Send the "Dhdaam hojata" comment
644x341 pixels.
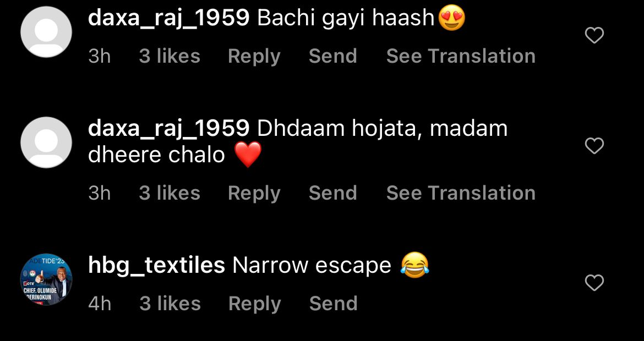[332, 193]
